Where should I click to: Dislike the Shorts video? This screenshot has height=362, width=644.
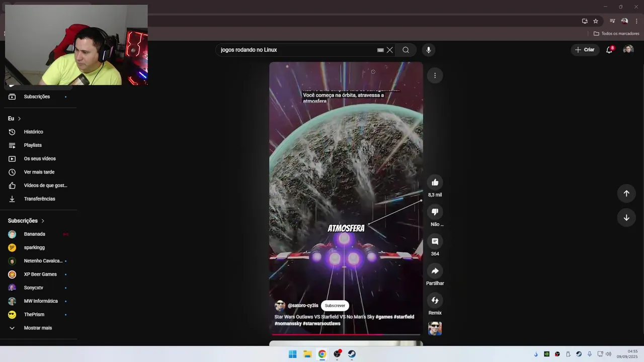coord(435,212)
